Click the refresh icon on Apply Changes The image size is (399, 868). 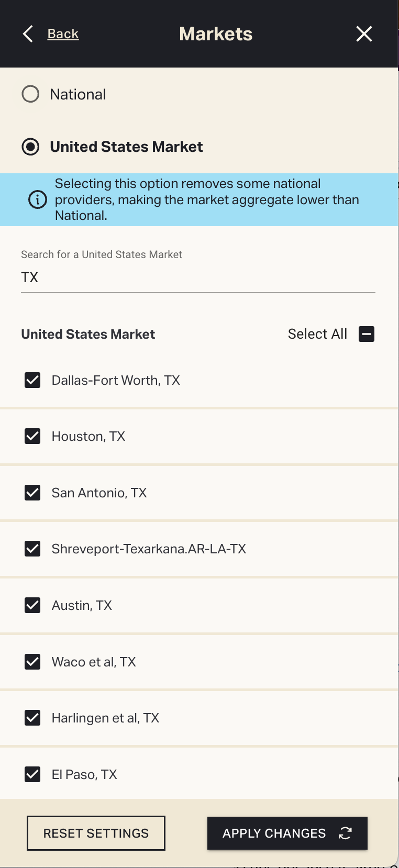pyautogui.click(x=345, y=833)
